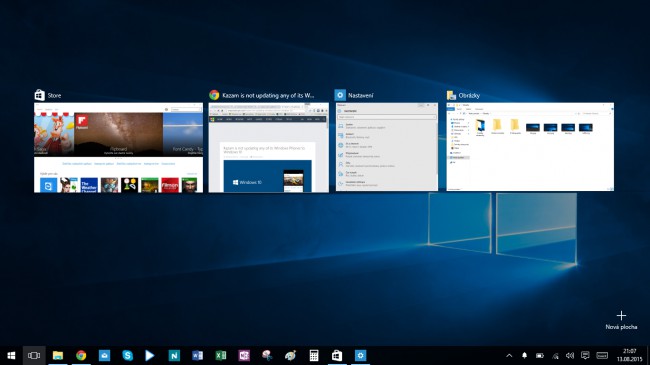Switch to the Obrázky explorer window
Image resolution: width=650 pixels, height=365 pixels.
pos(530,147)
